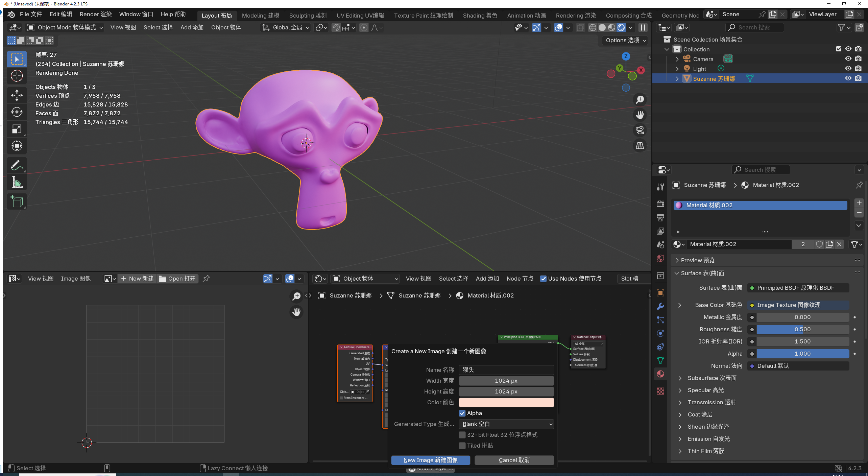Open the Texture properties tab
This screenshot has height=476, width=868.
click(660, 391)
